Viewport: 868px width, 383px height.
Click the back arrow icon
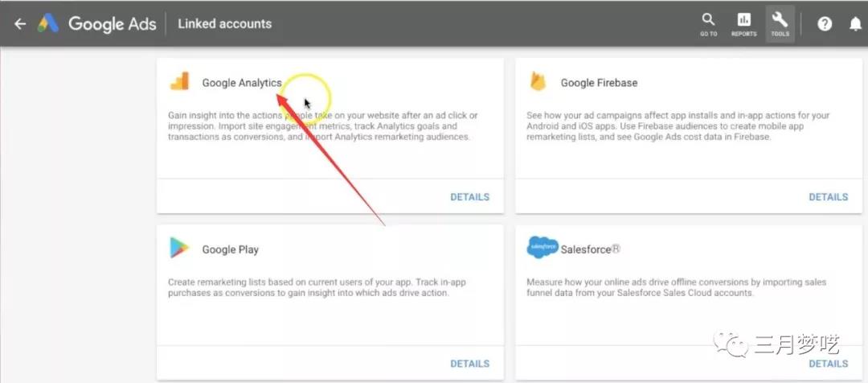[20, 24]
